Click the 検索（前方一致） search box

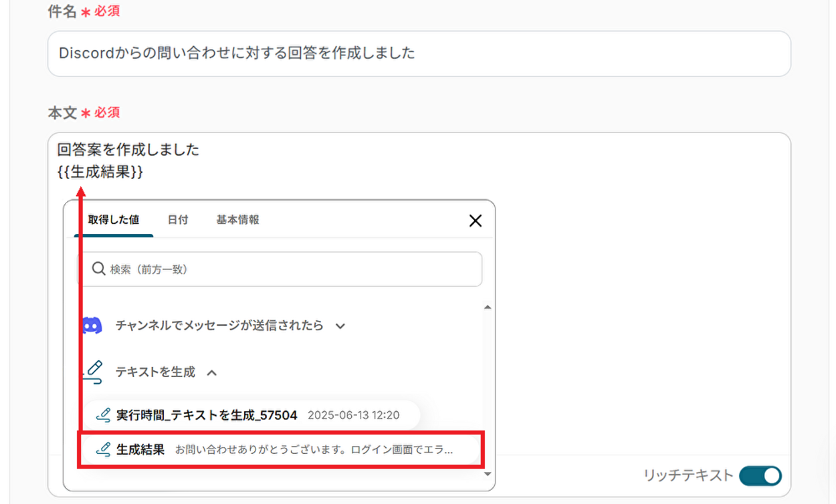[281, 269]
